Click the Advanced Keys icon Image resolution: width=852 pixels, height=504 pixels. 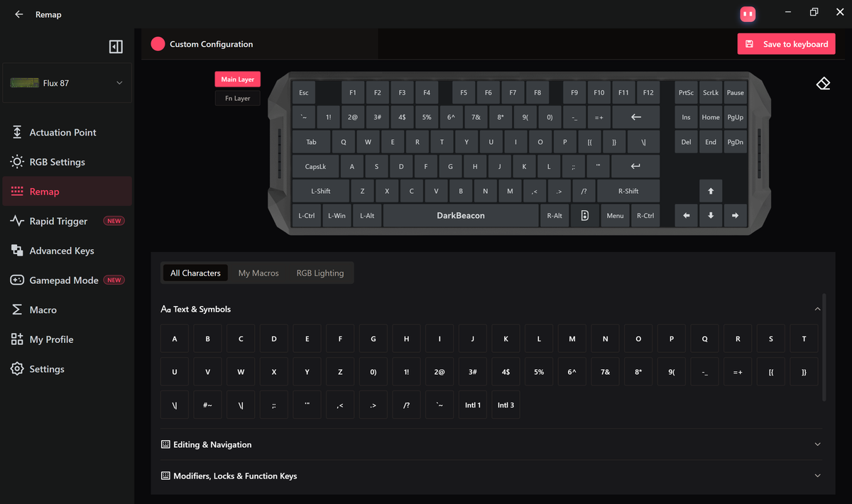(17, 251)
